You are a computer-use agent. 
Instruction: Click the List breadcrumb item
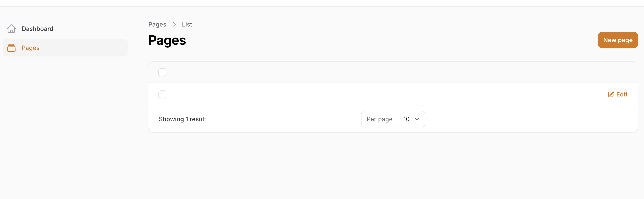pos(187,24)
